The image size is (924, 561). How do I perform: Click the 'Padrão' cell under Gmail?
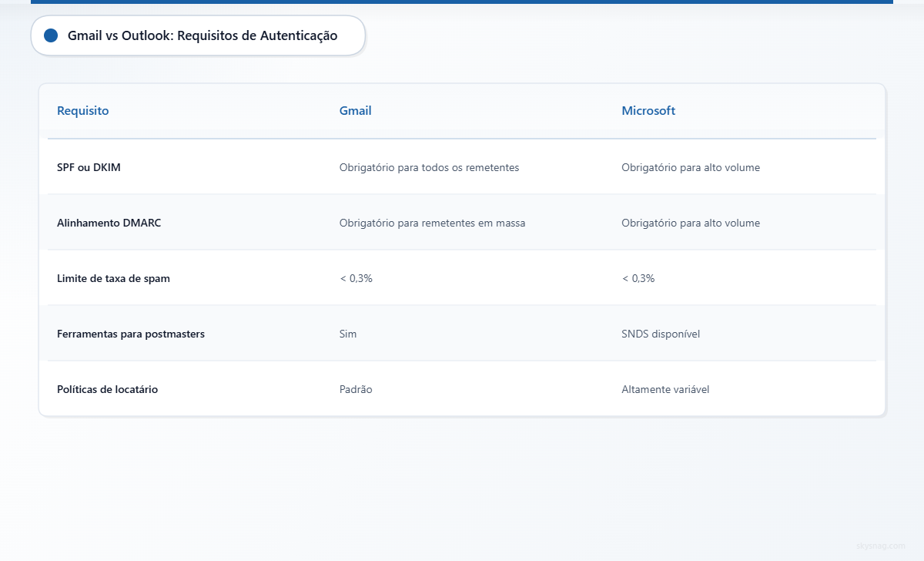(x=356, y=389)
